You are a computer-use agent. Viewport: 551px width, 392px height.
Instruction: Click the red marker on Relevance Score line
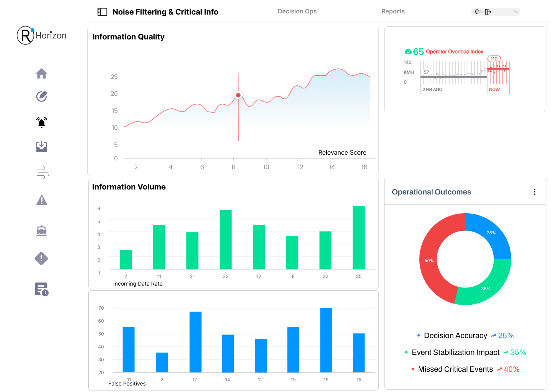coord(238,95)
